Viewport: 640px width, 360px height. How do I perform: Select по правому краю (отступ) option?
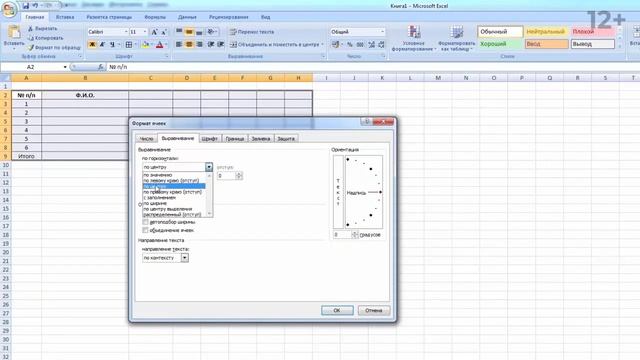174,192
